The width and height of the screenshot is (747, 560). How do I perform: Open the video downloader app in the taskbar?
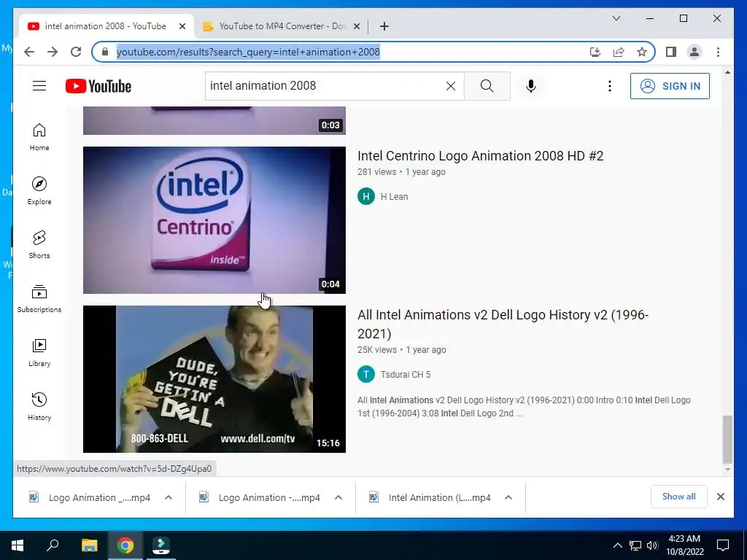coord(161,545)
